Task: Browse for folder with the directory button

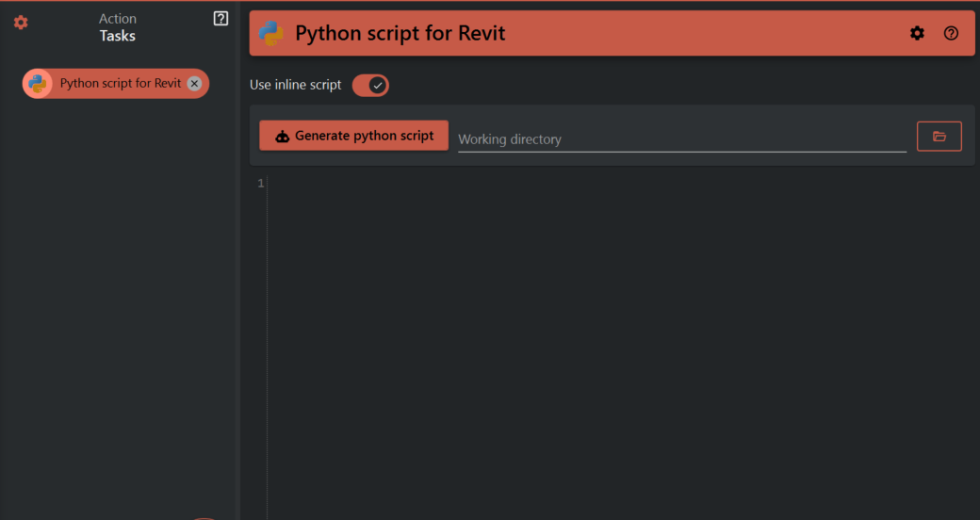Action: 939,137
